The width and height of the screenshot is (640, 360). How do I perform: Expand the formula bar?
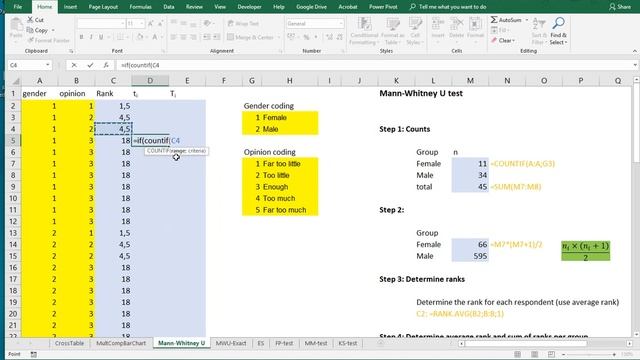[635, 65]
